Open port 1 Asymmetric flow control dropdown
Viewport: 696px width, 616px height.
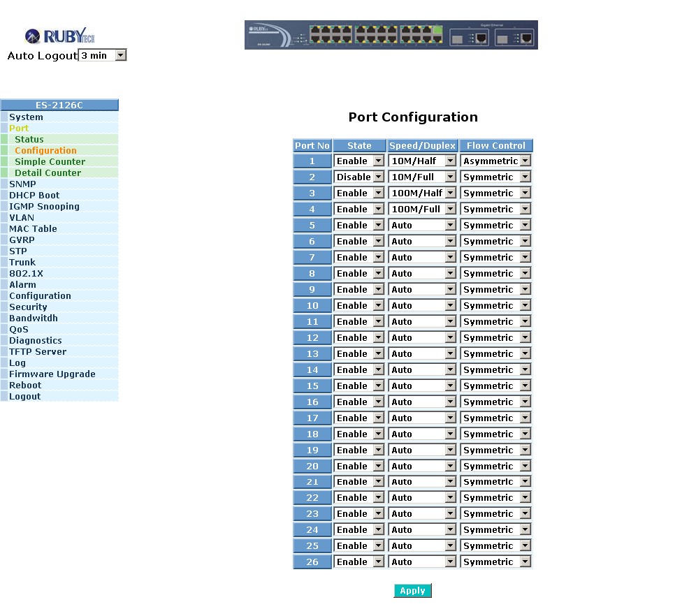(x=496, y=161)
